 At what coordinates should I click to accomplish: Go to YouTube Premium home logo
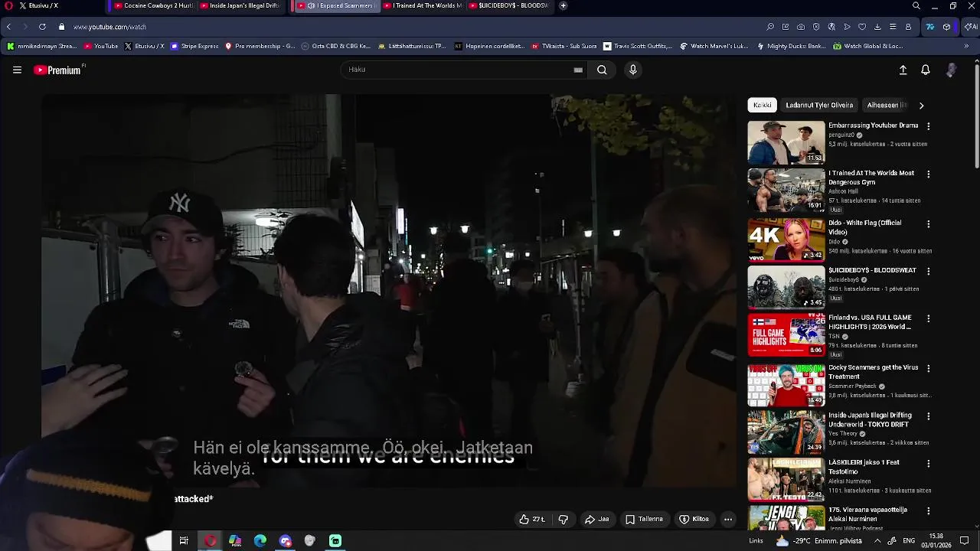click(x=58, y=70)
